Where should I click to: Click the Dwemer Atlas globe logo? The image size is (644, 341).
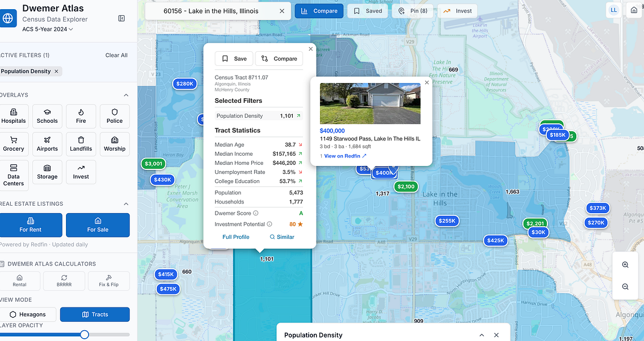7,19
